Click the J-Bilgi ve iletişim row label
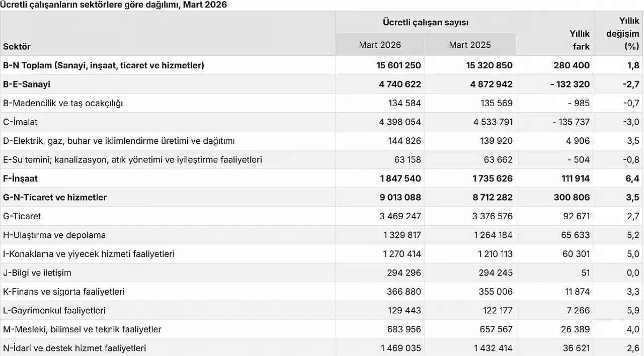Viewport: 644px width, 356px height. point(37,273)
